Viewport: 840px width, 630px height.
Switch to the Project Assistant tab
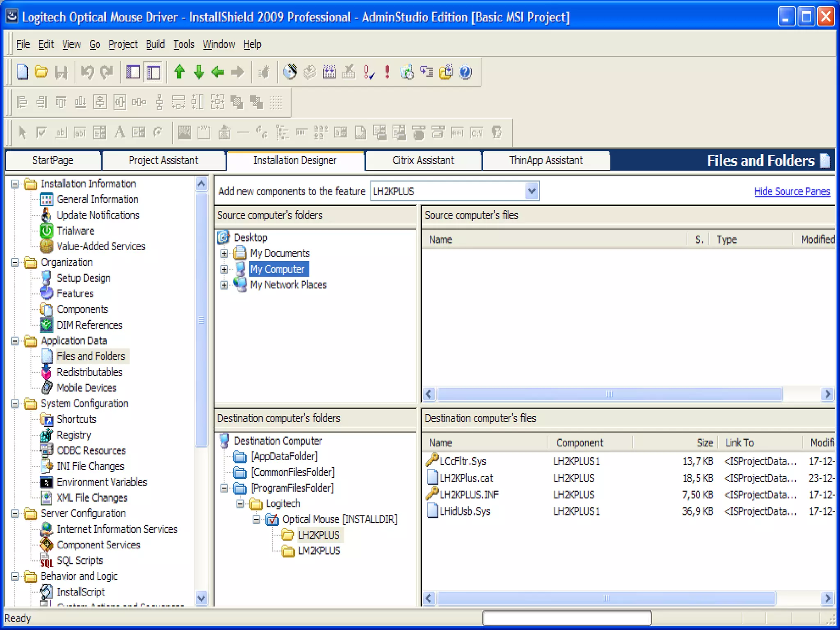coord(163,160)
